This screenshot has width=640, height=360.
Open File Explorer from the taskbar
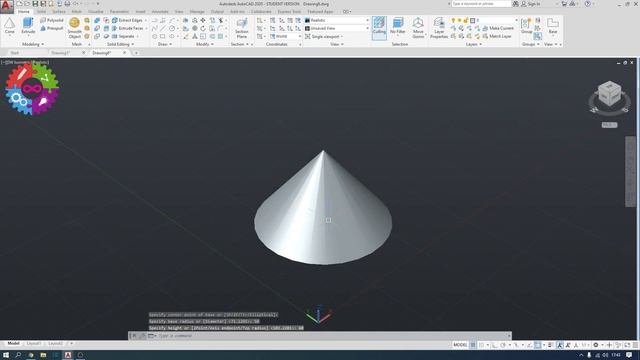43,355
